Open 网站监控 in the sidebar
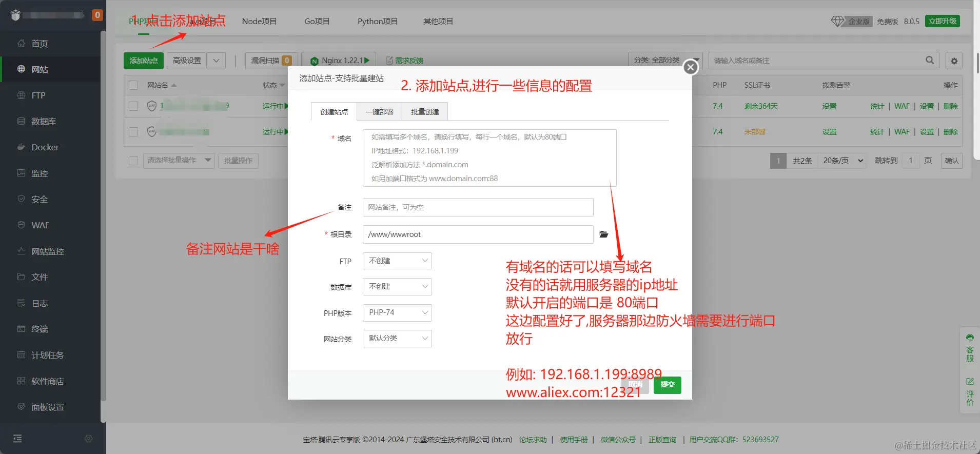 (x=48, y=251)
